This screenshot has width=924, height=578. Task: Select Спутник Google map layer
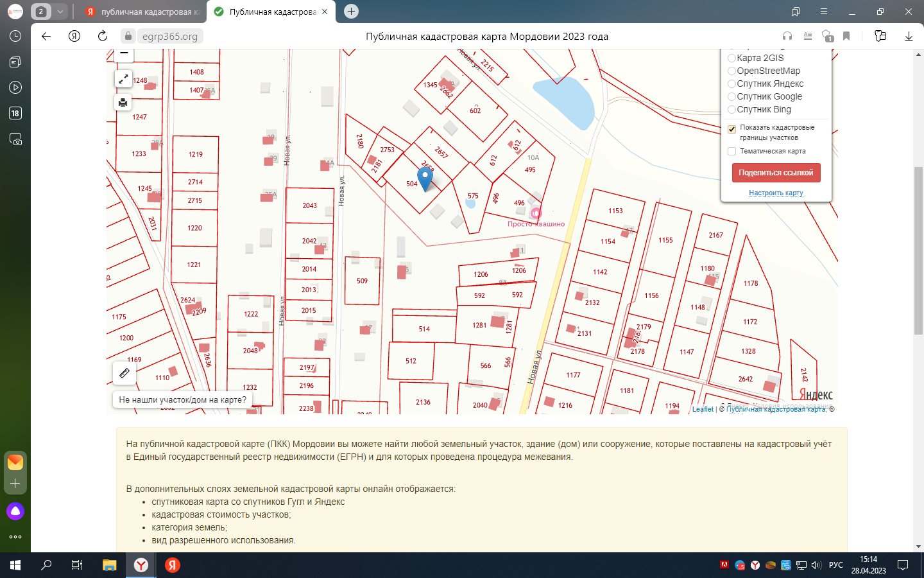click(x=732, y=97)
